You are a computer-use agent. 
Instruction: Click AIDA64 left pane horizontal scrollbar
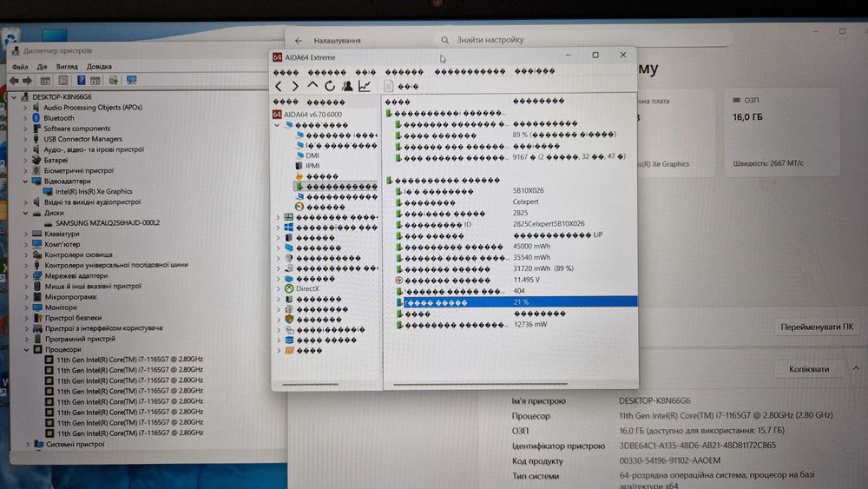click(x=311, y=384)
